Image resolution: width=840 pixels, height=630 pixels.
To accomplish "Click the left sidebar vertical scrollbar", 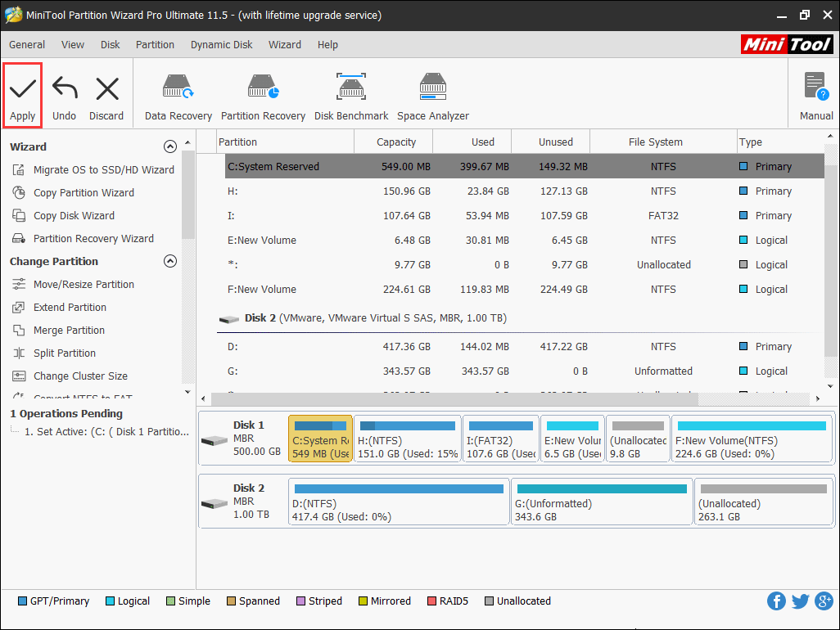I will [x=187, y=196].
